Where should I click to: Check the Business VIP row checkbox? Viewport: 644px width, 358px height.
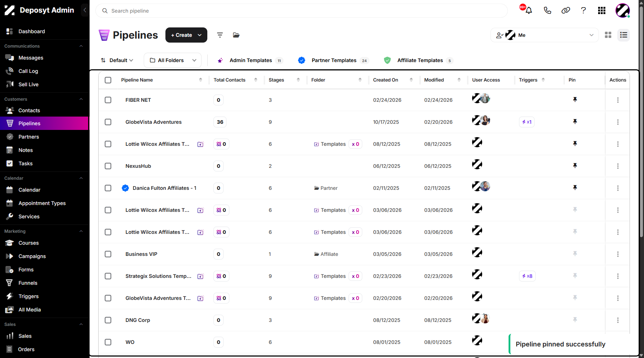pyautogui.click(x=108, y=254)
